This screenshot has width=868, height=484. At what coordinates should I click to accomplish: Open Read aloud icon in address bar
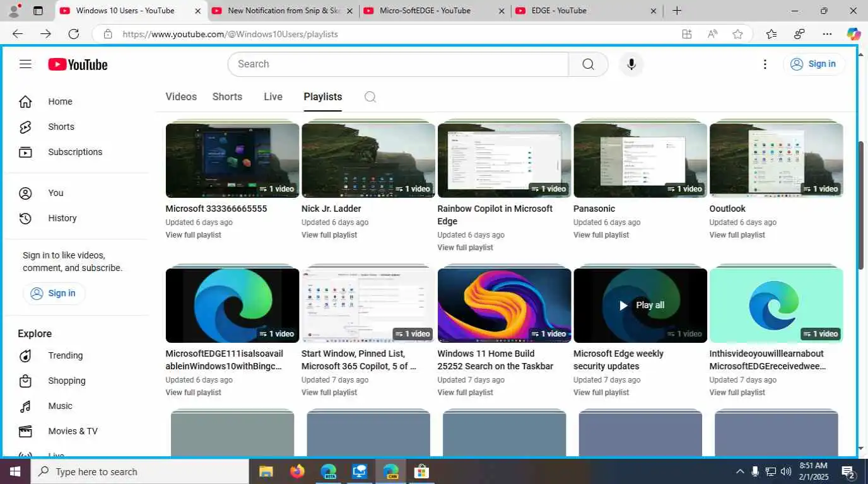712,34
